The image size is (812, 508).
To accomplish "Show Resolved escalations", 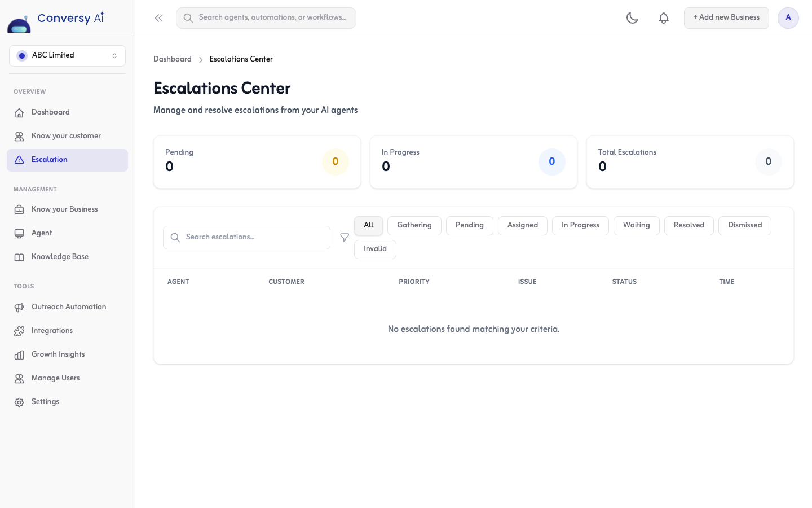I will click(689, 225).
